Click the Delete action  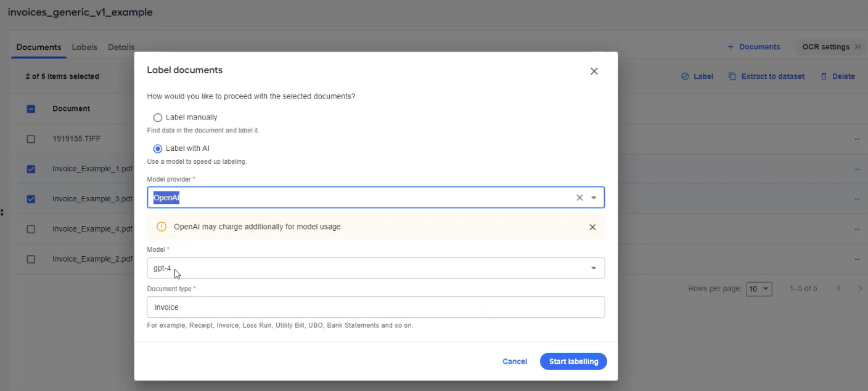pyautogui.click(x=838, y=76)
